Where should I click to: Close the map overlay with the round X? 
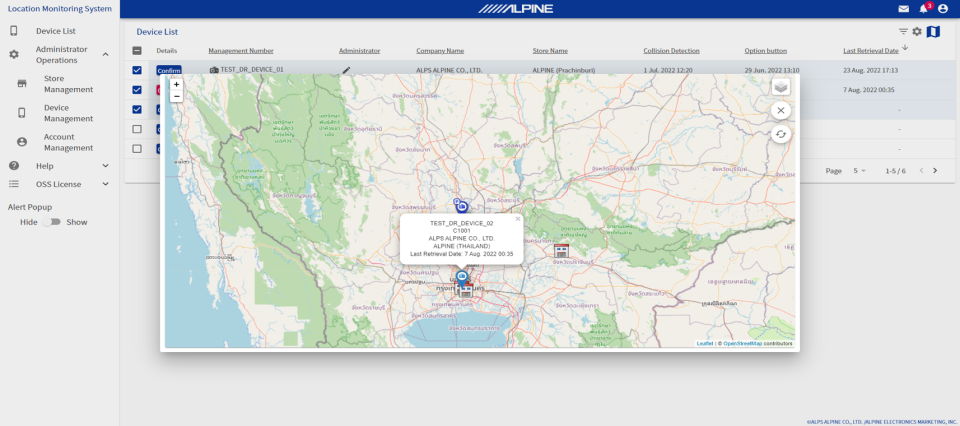click(x=781, y=111)
